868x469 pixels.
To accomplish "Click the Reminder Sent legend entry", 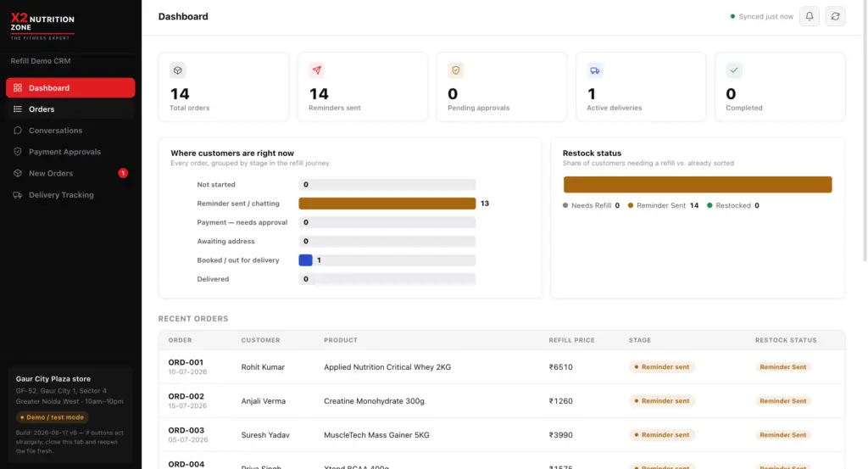I will [x=663, y=205].
